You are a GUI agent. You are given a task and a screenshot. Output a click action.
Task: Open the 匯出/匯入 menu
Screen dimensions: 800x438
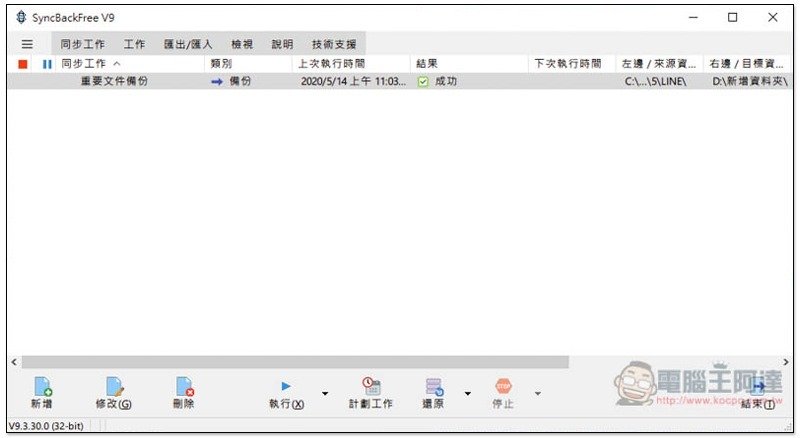pos(188,44)
